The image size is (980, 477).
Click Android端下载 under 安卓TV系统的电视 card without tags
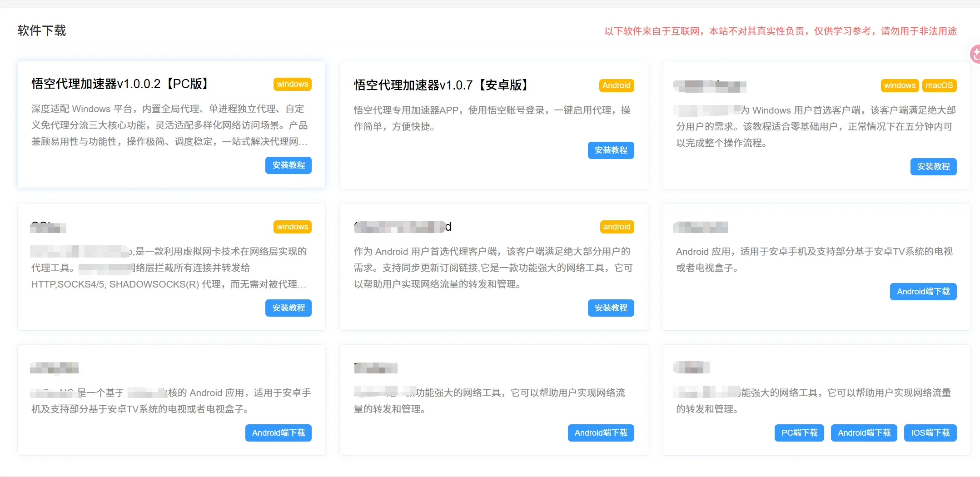pyautogui.click(x=923, y=292)
